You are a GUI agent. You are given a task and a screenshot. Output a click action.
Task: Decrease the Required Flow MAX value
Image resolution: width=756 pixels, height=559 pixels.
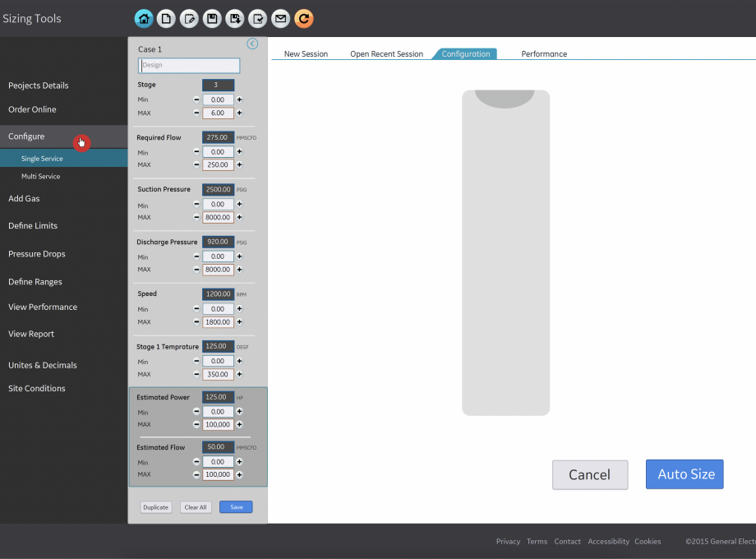[196, 165]
